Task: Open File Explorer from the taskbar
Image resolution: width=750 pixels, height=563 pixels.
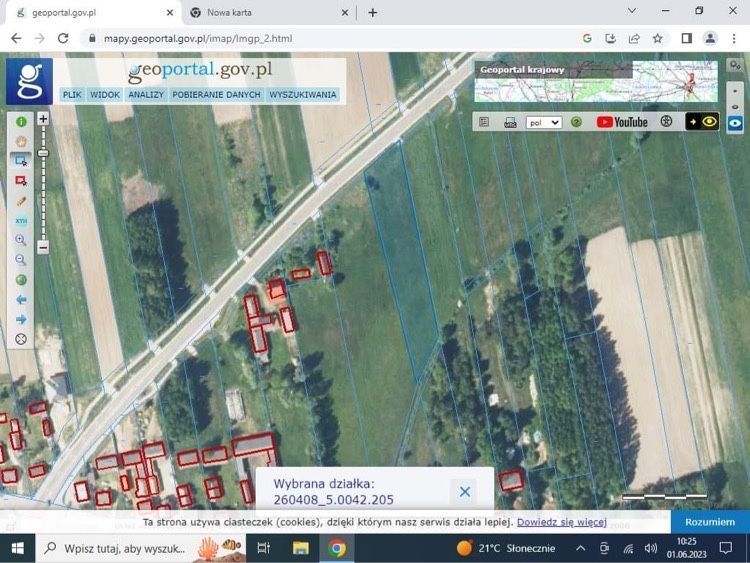Action: pyautogui.click(x=300, y=548)
